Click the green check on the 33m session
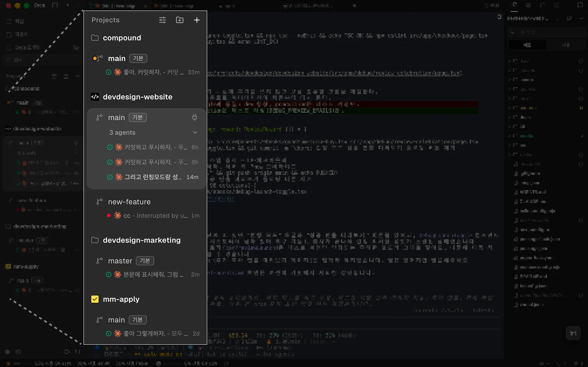Image resolution: width=588 pixels, height=367 pixels. click(x=108, y=72)
